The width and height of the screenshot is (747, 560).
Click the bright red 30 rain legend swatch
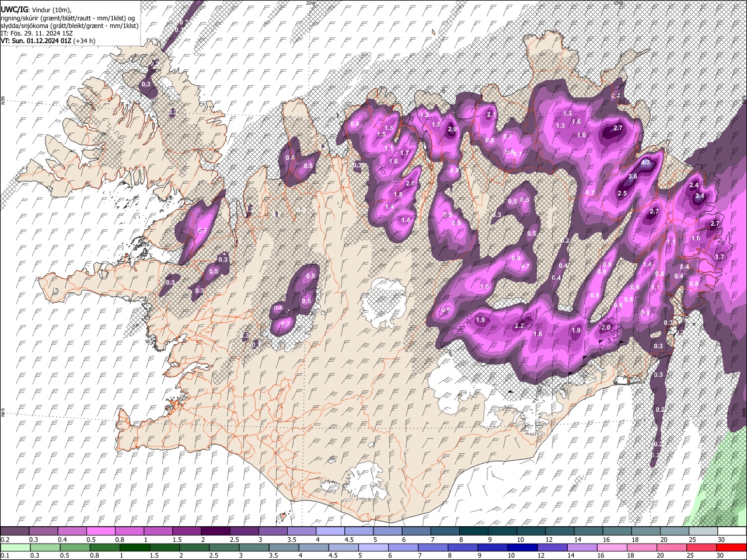[x=731, y=548]
